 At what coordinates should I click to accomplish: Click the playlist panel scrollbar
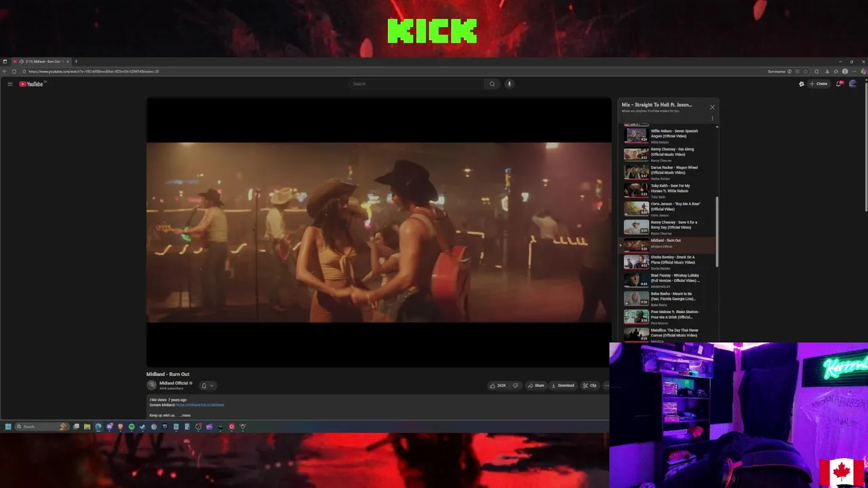717,232
